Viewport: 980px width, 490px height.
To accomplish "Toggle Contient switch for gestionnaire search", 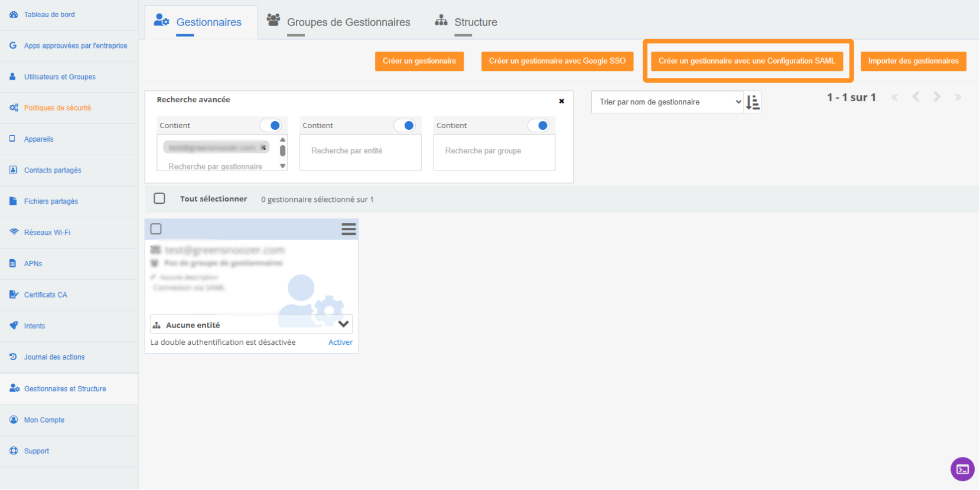I will [x=271, y=126].
